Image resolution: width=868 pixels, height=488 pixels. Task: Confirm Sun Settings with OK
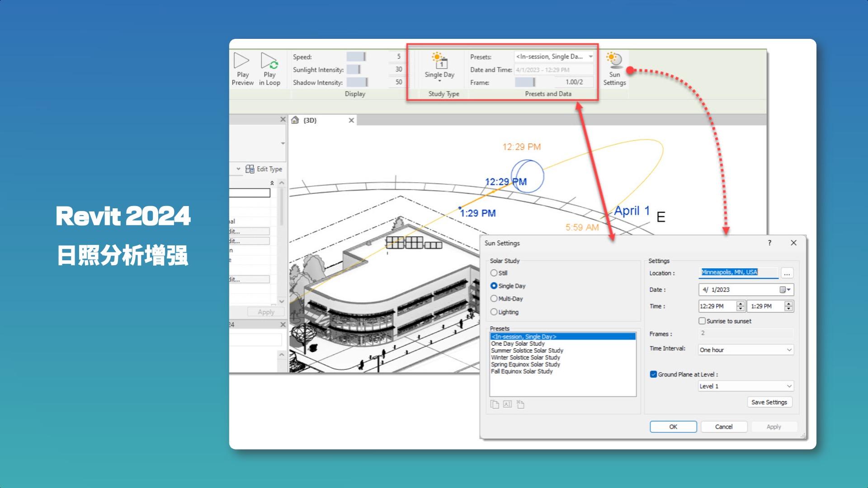673,427
